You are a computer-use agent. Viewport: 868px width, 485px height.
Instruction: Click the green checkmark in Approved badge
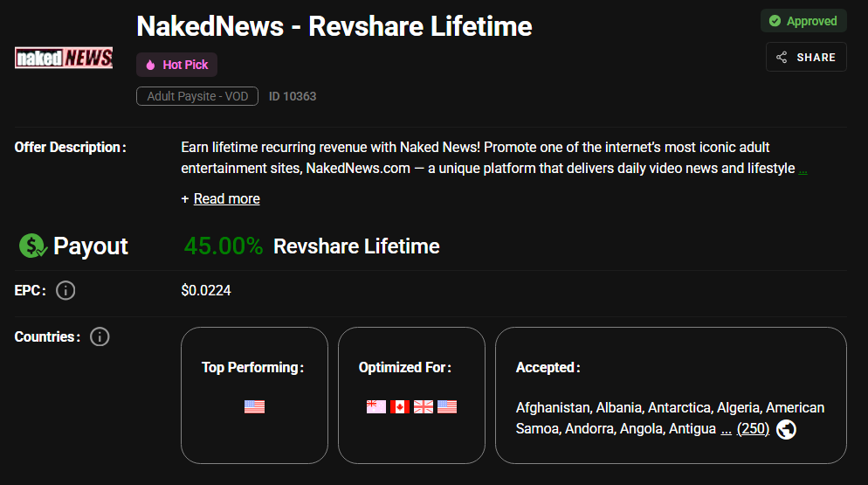[x=775, y=21]
